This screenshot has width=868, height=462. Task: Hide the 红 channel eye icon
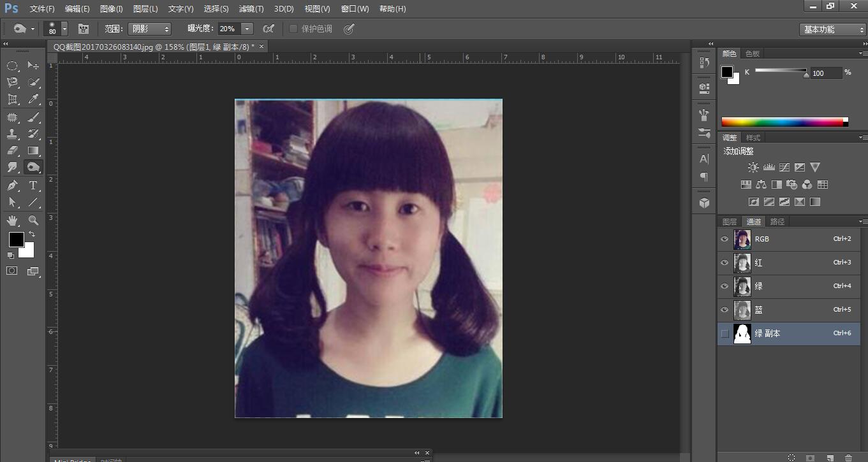pos(725,263)
